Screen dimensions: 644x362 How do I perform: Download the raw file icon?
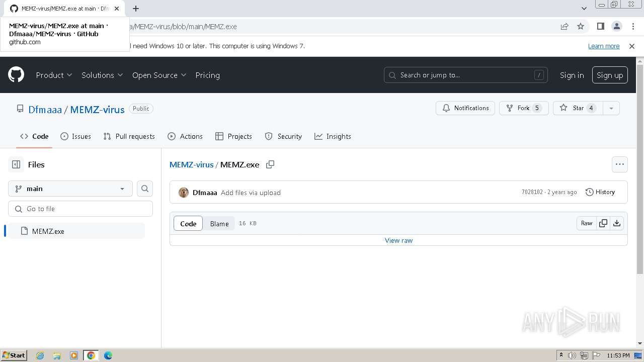coord(617,223)
